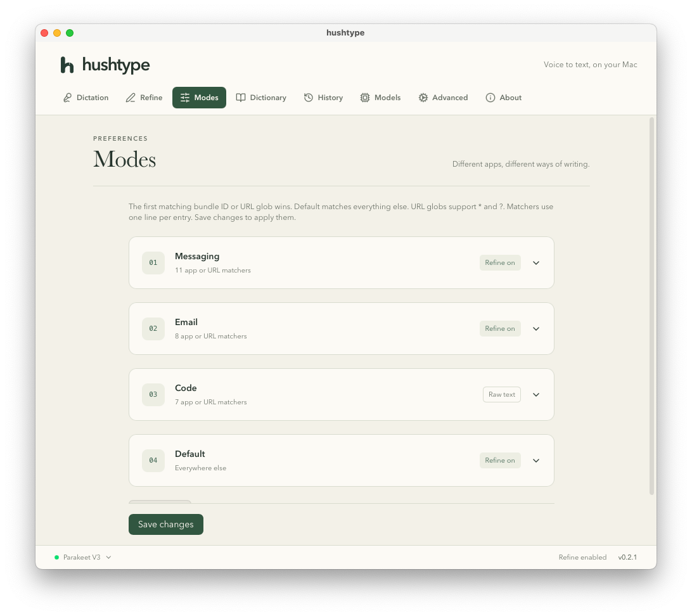
Task: Click the Email mode title
Action: (x=186, y=322)
